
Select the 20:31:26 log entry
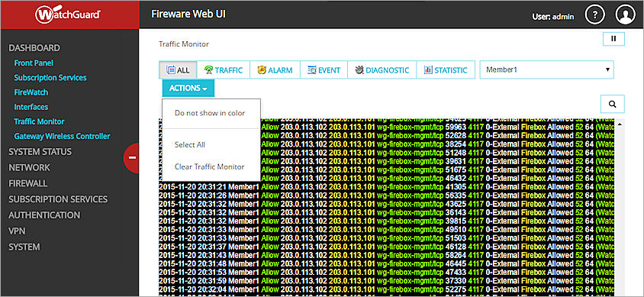(x=387, y=195)
